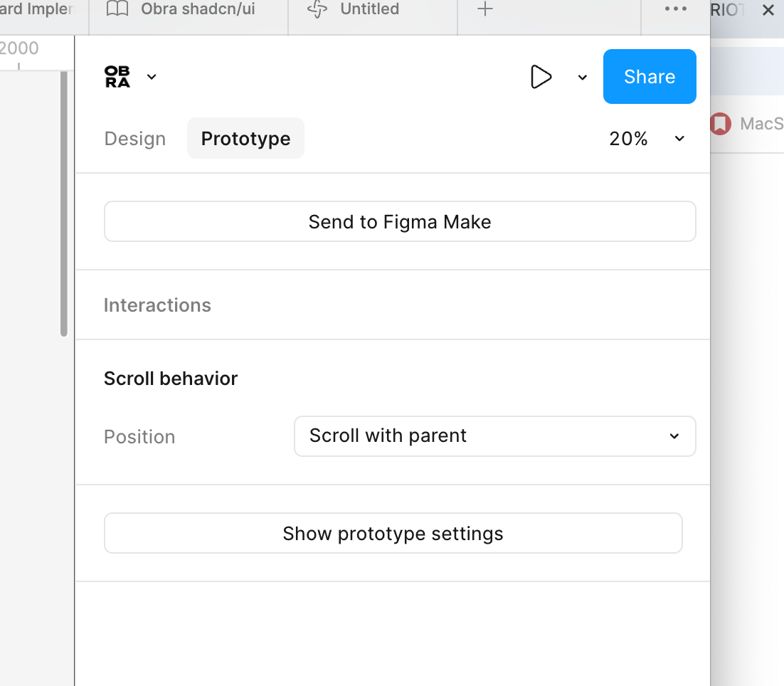Switch to the Untitled file tab
Viewport: 784px width, 686px height.
[x=369, y=9]
